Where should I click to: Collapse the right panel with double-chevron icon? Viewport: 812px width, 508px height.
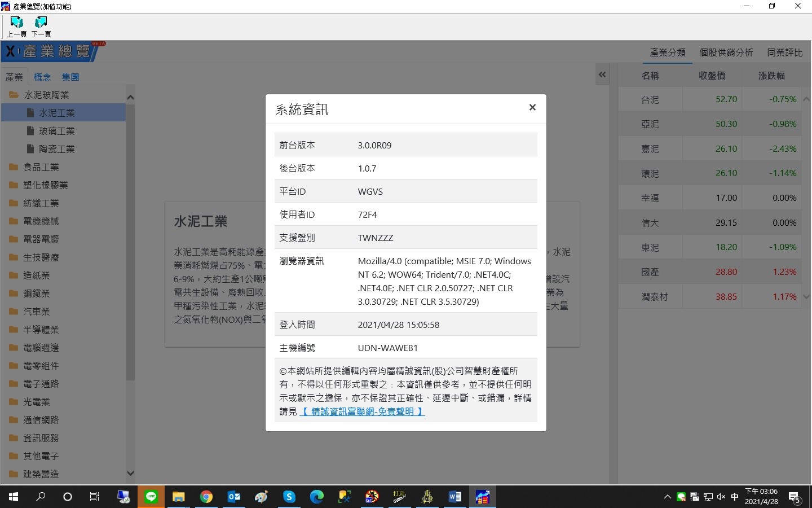click(602, 75)
